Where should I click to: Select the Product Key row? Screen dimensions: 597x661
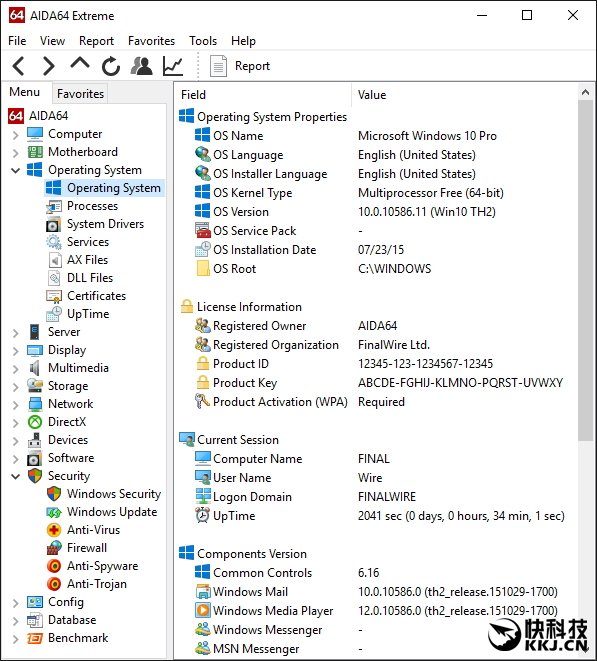376,383
